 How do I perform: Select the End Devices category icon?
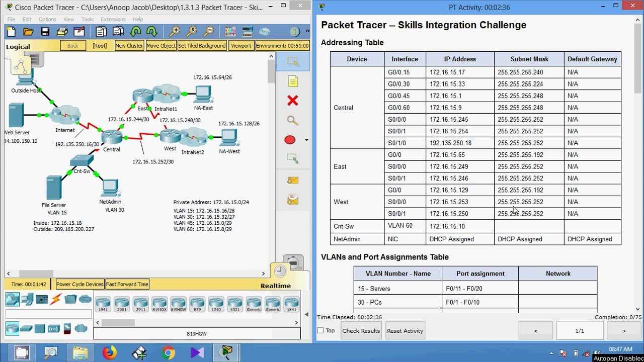click(27, 300)
